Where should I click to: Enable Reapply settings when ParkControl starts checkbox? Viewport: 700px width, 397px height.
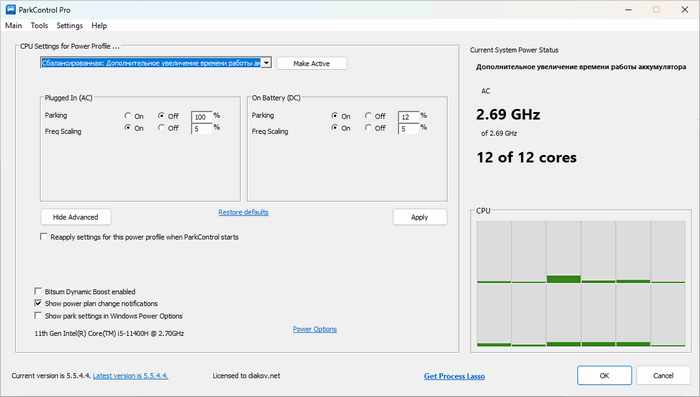43,237
